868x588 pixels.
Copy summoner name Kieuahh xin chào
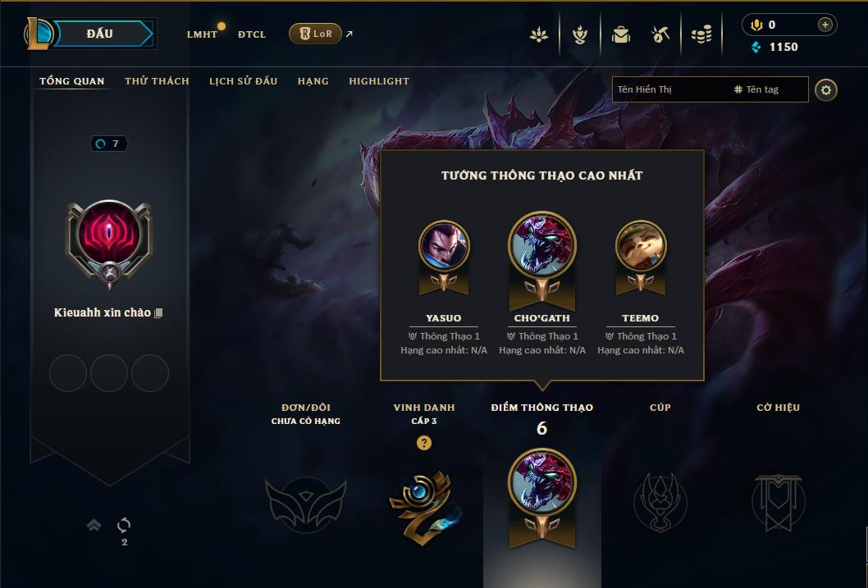tap(158, 313)
